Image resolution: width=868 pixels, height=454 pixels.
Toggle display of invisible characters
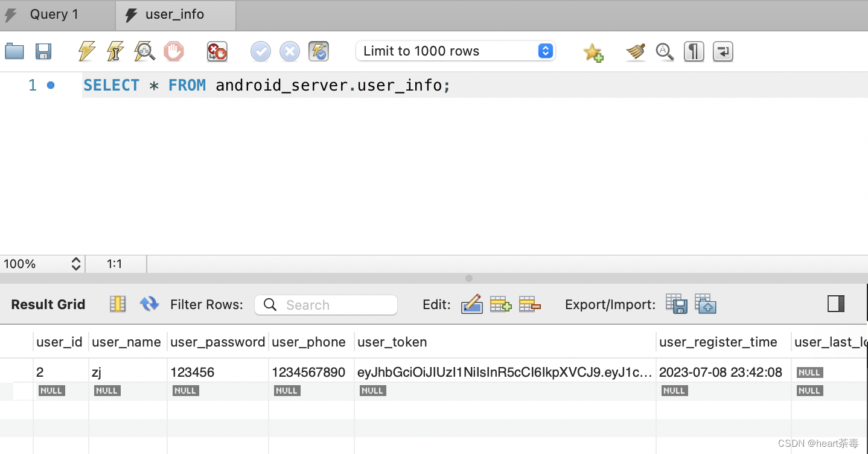tap(694, 51)
